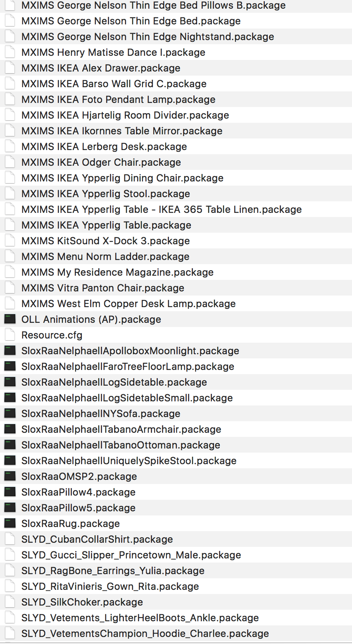Screen dimensions: 352x644
Task: Click the dark file icon next to SloxRaaRug.package
Action: 10,523
